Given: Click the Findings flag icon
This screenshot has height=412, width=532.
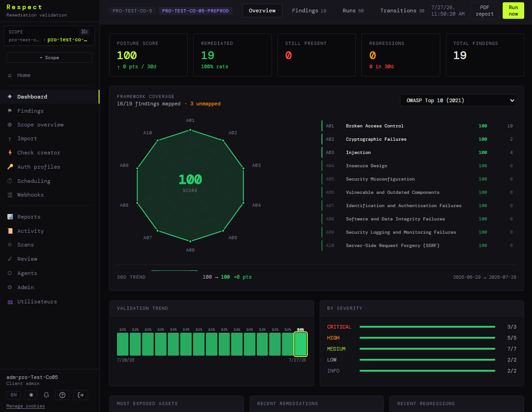Looking at the screenshot, I should pyautogui.click(x=10, y=111).
